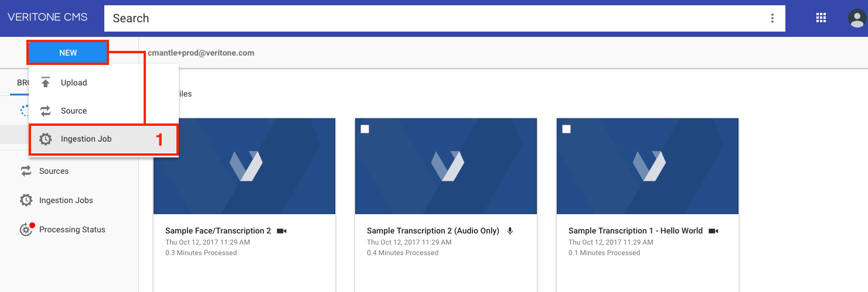Open search options three-dot menu
This screenshot has height=292, width=868.
coord(772,18)
